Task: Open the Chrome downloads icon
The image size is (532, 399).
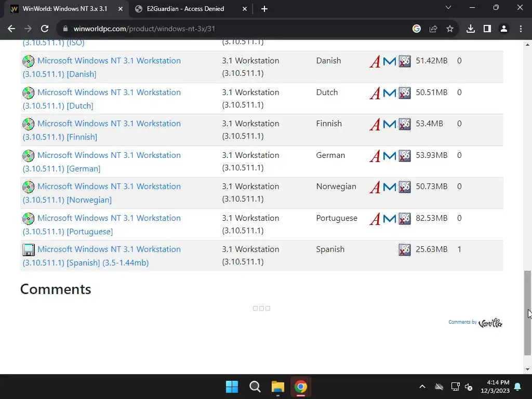Action: 471,29
